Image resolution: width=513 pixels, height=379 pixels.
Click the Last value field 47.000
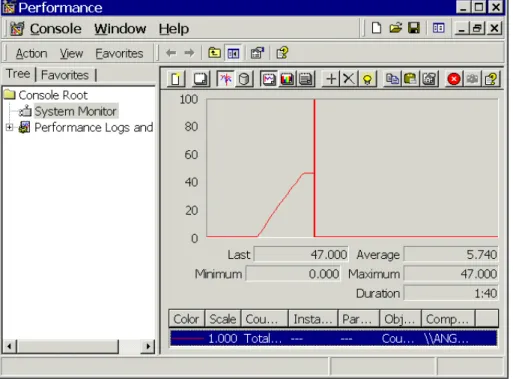pyautogui.click(x=301, y=255)
